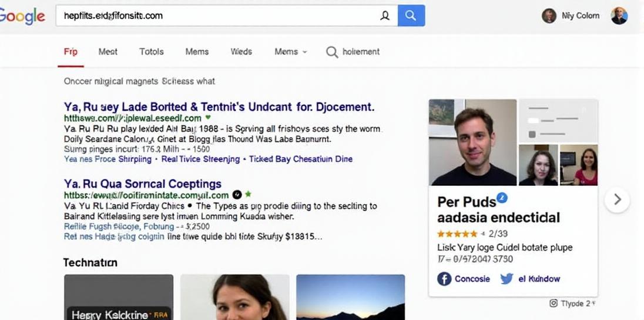Click the aadasia endecticlal subtitle

[x=499, y=217]
